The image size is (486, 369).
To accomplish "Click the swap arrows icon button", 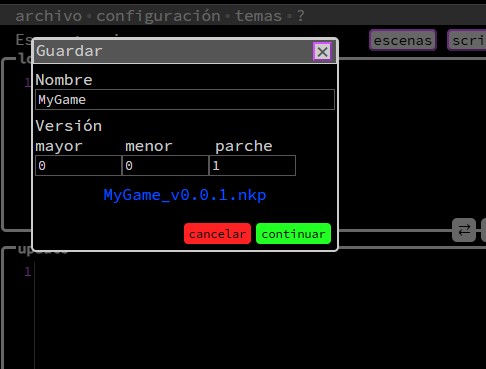I will (464, 230).
